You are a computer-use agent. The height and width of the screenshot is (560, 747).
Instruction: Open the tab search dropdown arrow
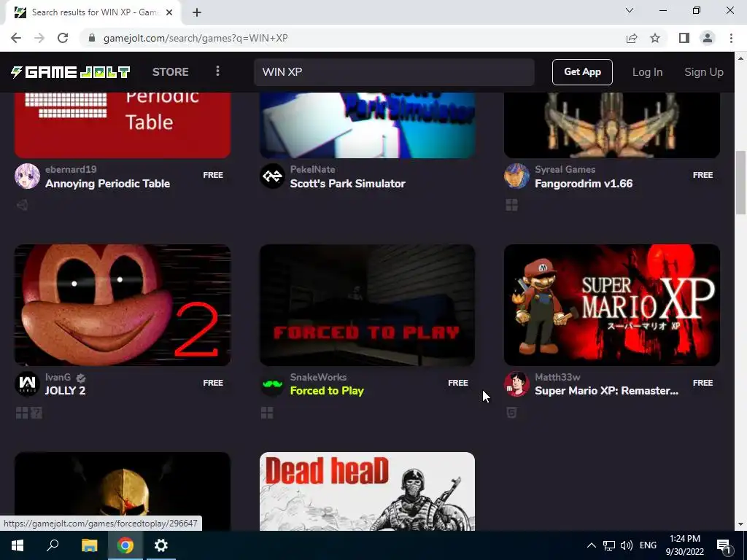pos(630,10)
